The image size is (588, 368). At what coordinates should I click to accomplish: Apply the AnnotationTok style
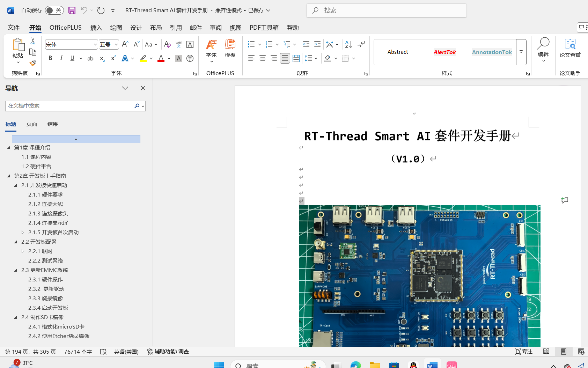pyautogui.click(x=492, y=52)
